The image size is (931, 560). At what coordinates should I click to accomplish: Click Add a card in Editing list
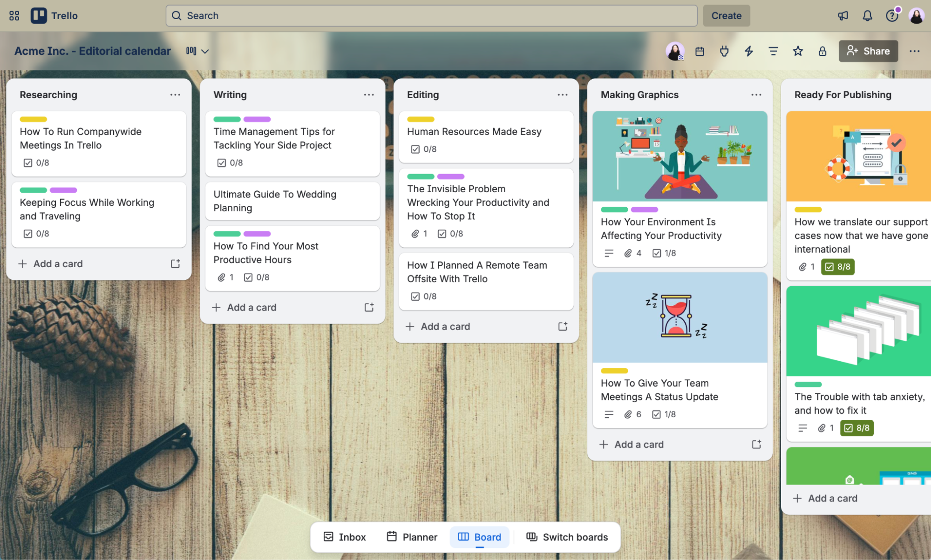[438, 326]
